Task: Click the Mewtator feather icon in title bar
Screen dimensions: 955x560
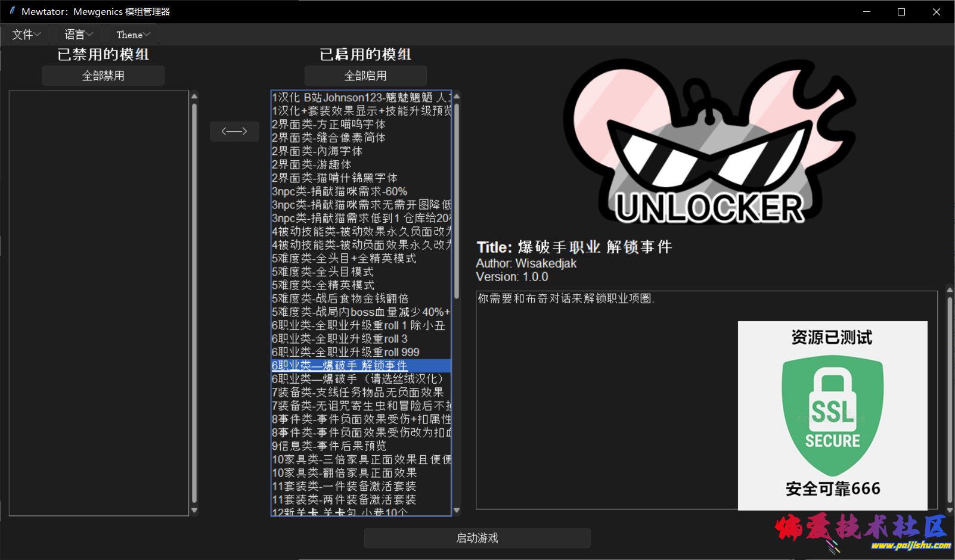Action: coord(13,11)
